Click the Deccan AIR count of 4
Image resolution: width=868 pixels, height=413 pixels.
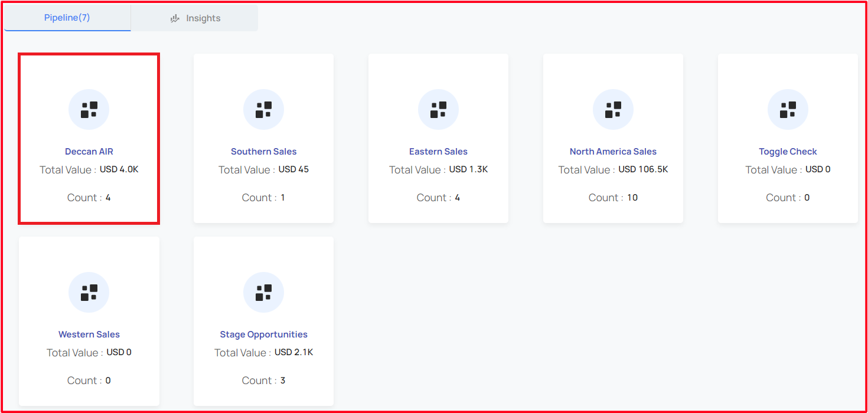coord(108,198)
